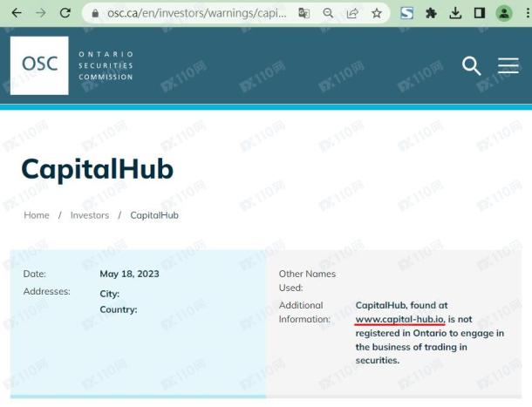Viewport: 532px width, 407px height.
Task: Click the Country: label
Action: [x=119, y=309]
